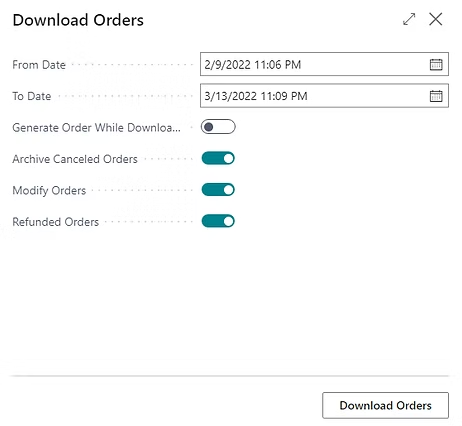Select the To Date field label
Image resolution: width=462 pixels, height=426 pixels.
click(x=32, y=96)
